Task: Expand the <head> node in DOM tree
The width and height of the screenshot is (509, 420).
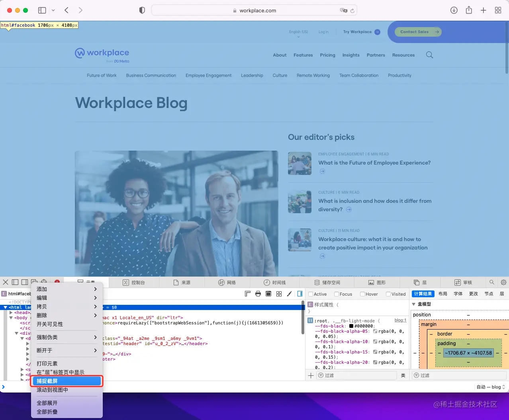Action: 11,312
